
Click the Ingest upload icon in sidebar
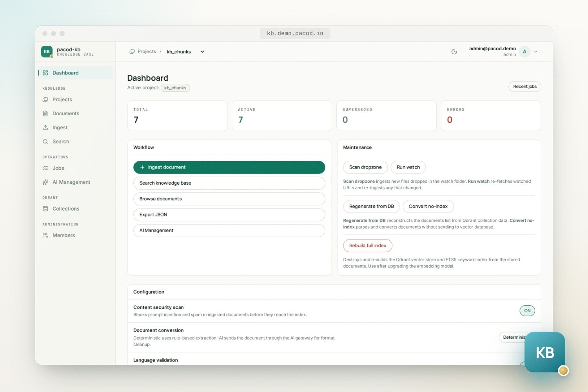click(45, 127)
